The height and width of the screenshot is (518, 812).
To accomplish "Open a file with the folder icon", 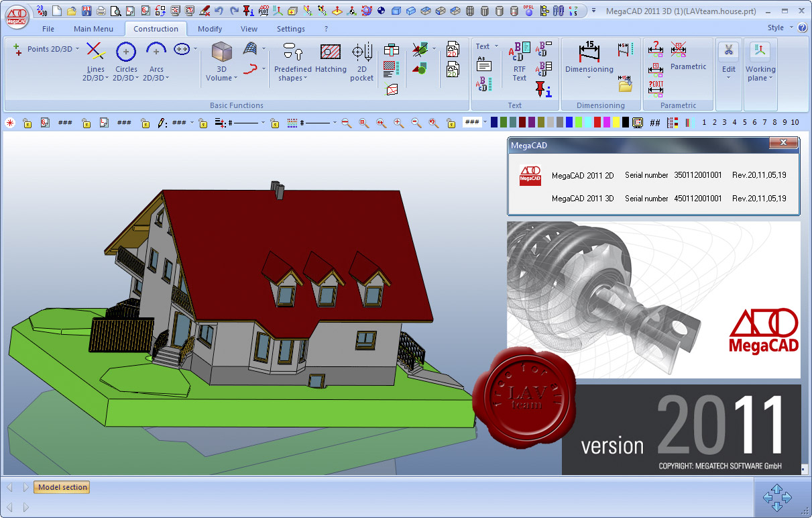I will tap(72, 11).
